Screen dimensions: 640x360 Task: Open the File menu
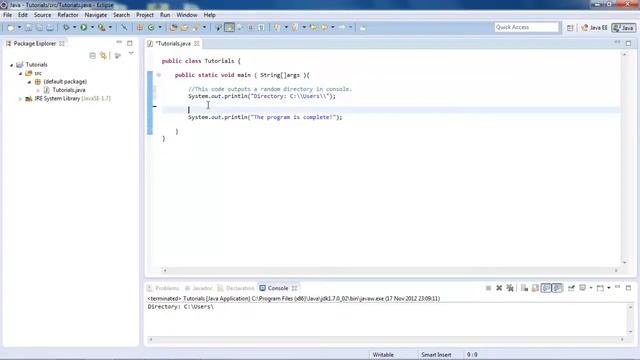click(7, 15)
